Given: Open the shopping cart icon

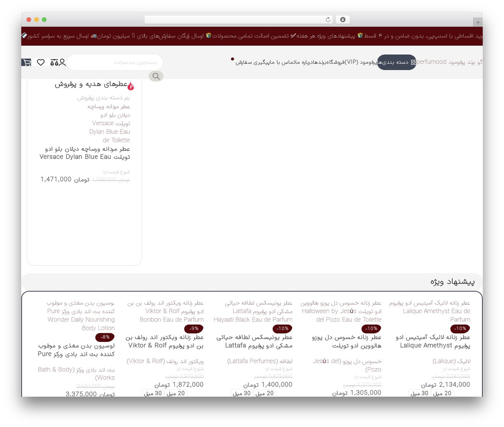Looking at the screenshot, I should tap(26, 62).
